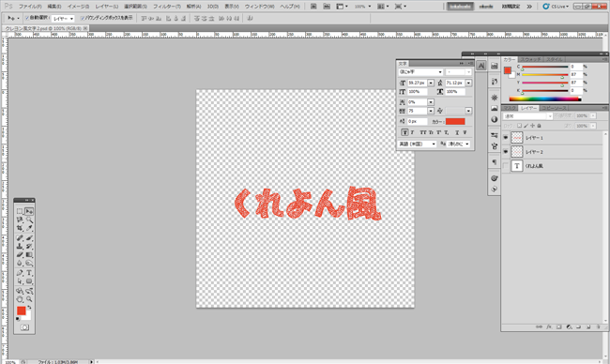The image size is (610, 364).
Task: Toggle the auto-select checkbox in options bar
Action: click(x=27, y=18)
